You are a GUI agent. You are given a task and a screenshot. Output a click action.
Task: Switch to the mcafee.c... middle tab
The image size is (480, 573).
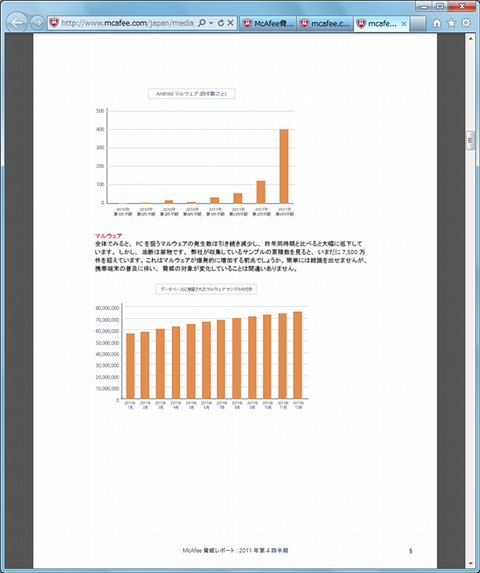coord(325,24)
